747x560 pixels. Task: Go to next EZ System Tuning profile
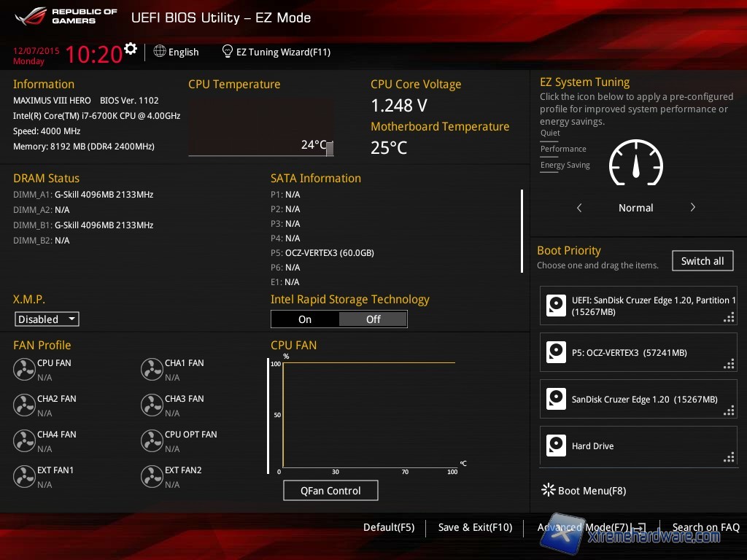(x=692, y=208)
